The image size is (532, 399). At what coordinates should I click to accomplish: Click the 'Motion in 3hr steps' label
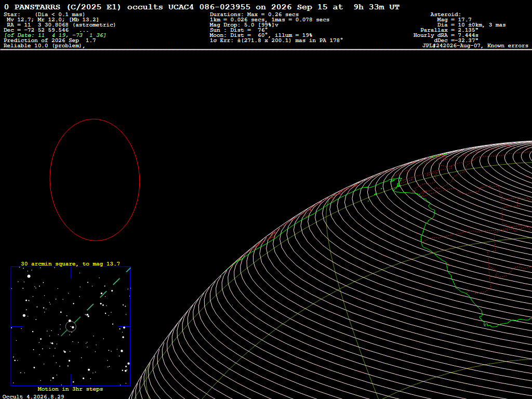coord(70,389)
